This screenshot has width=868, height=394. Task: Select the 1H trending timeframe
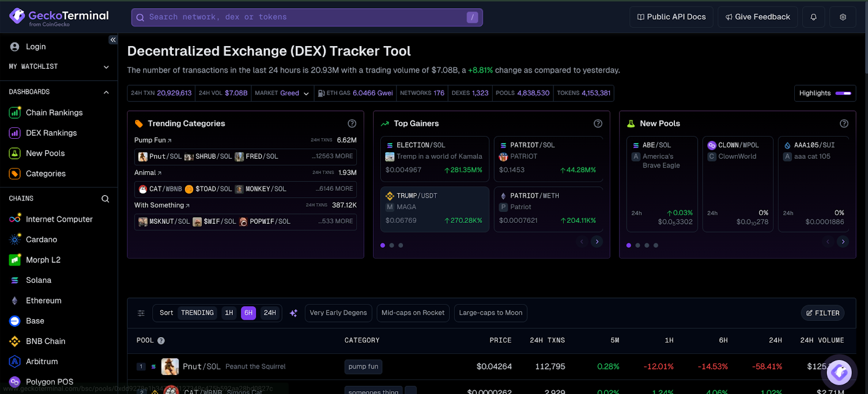[229, 313]
